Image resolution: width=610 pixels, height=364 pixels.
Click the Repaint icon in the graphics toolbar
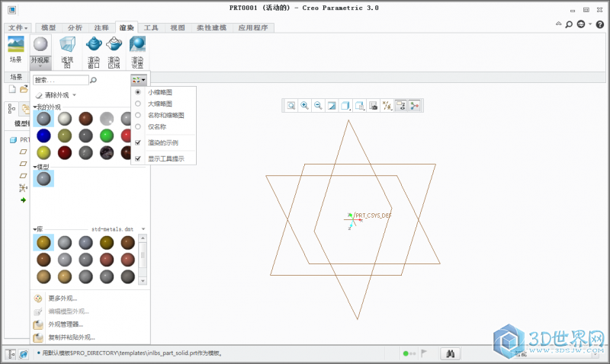pos(332,106)
